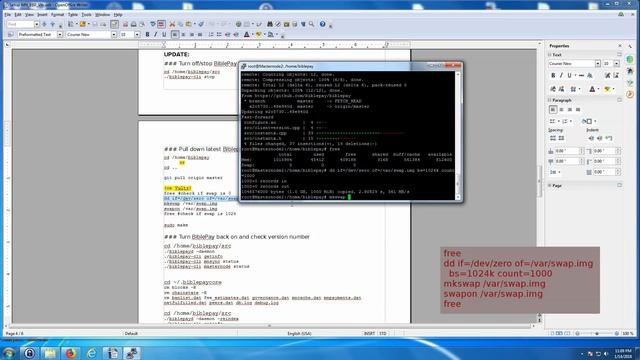Open Font Name dropdown in formatting toolbar

(x=114, y=35)
